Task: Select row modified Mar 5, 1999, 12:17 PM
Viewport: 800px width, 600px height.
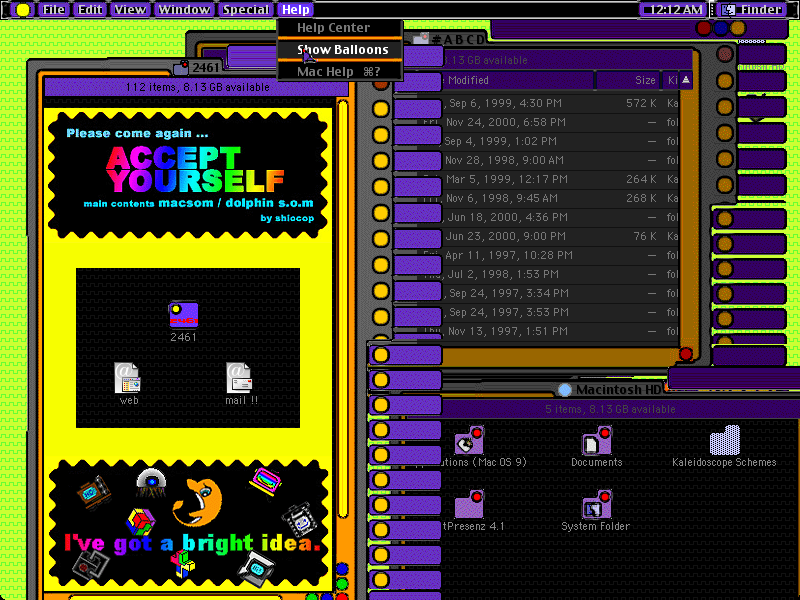Action: pyautogui.click(x=561, y=179)
